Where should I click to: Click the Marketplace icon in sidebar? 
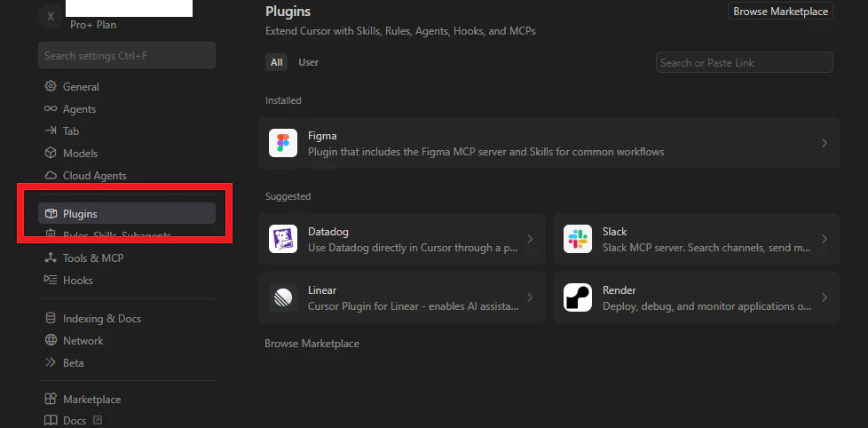tap(51, 399)
